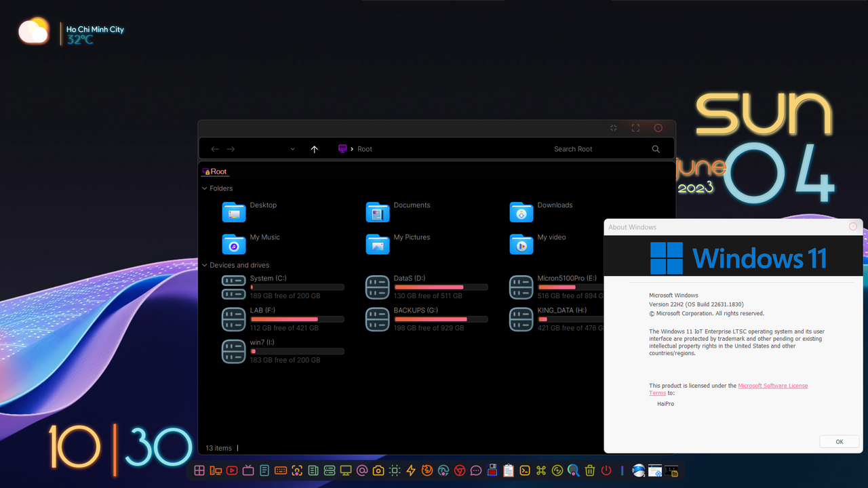Click the C: drive usage bar

point(297,287)
